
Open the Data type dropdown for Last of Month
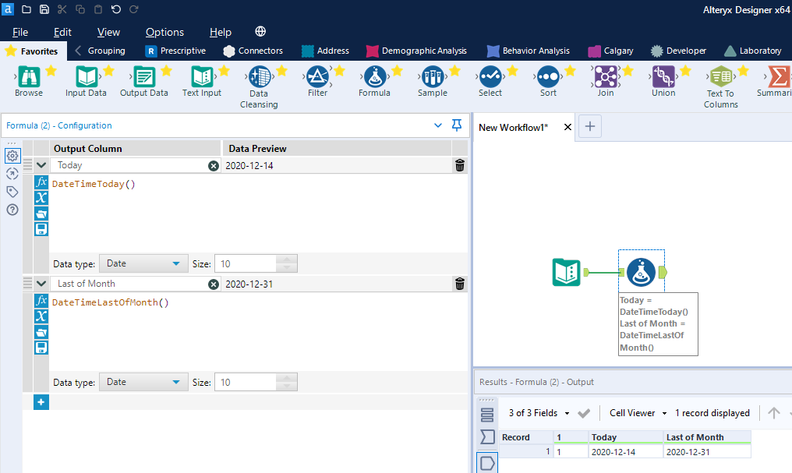click(x=143, y=382)
